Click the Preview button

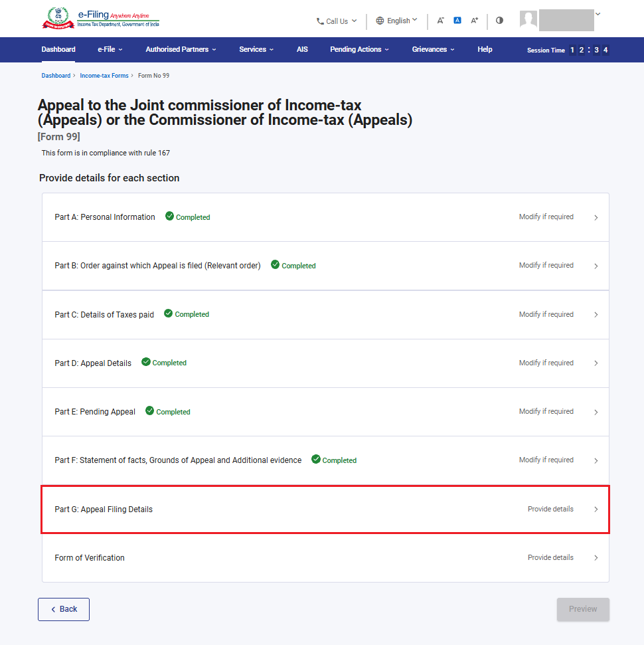pyautogui.click(x=583, y=609)
